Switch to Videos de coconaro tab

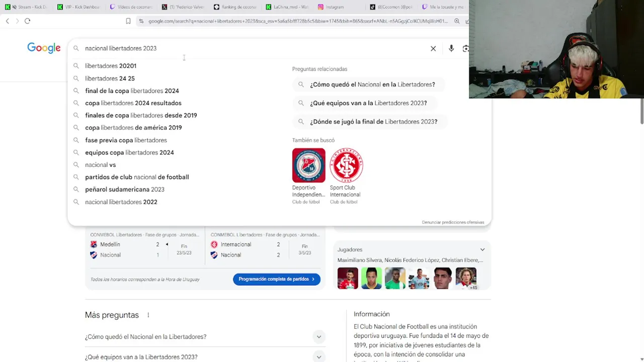[131, 7]
